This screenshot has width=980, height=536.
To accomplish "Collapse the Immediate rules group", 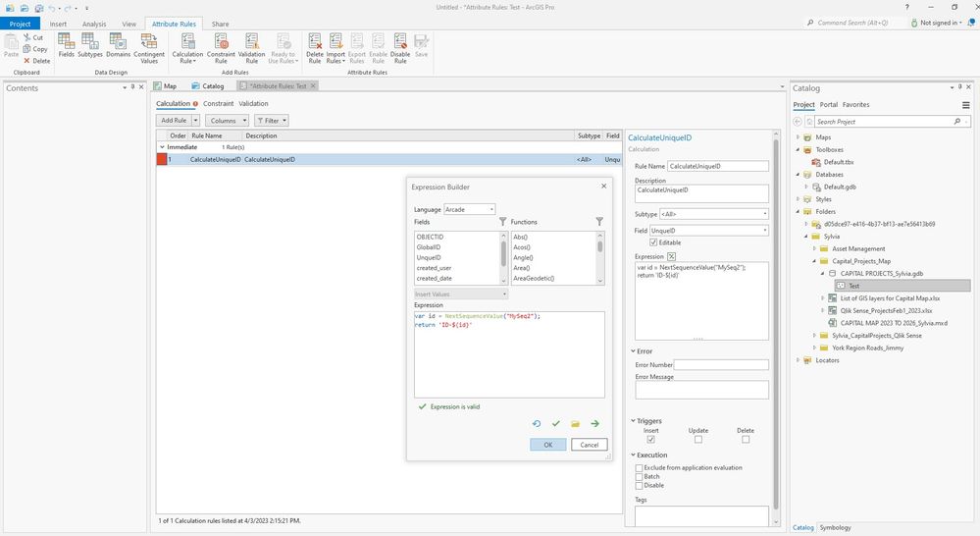I will tap(162, 147).
